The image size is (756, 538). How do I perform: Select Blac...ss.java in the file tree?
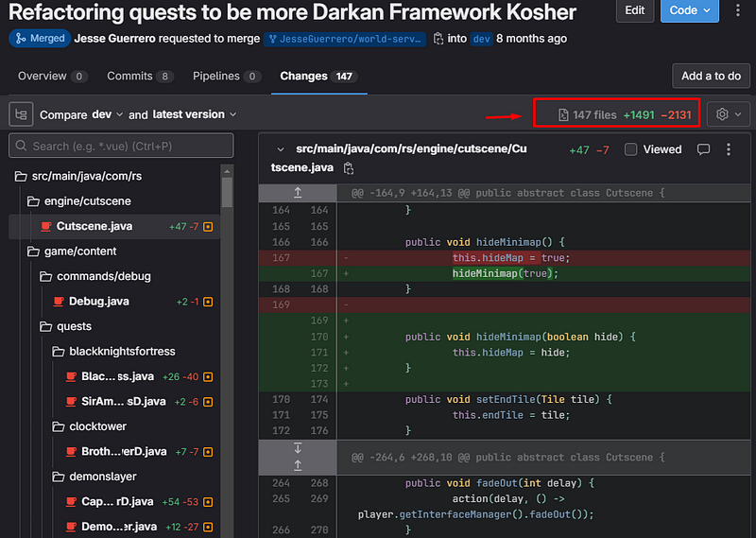tap(114, 377)
